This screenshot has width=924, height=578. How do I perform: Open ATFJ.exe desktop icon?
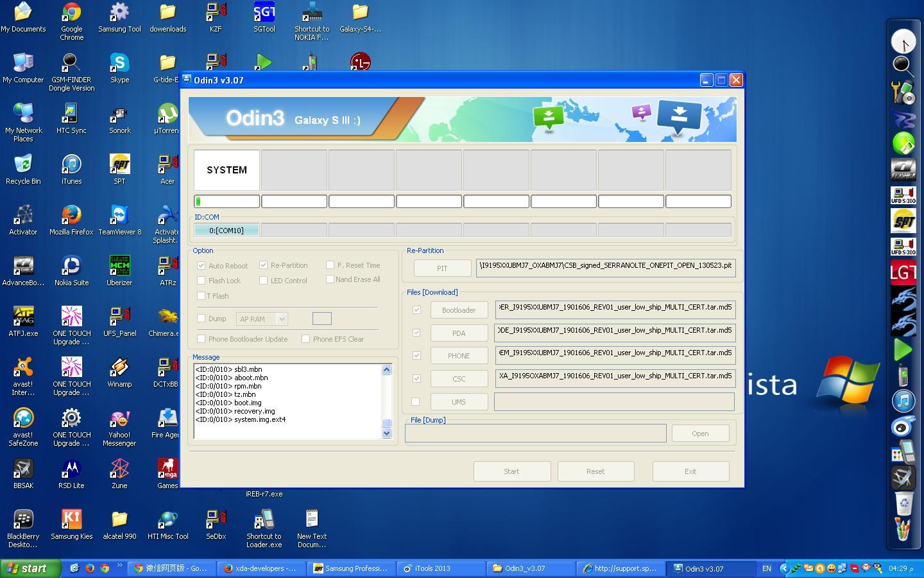(x=23, y=322)
